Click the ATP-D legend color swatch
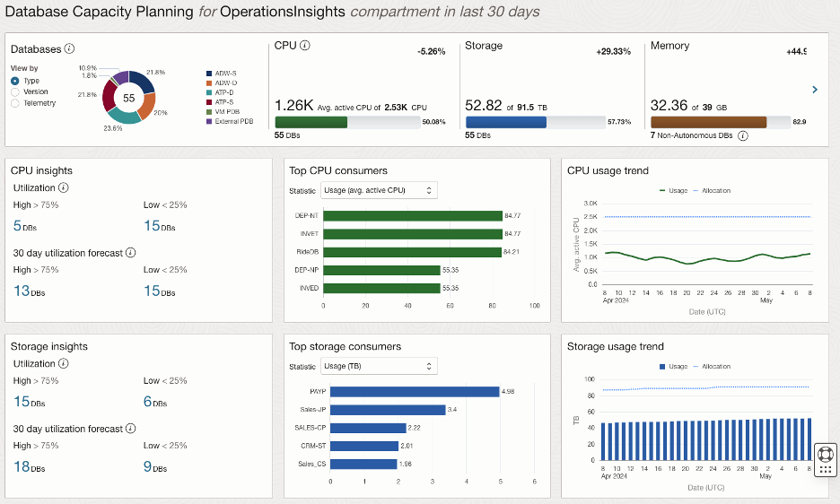840x504 pixels. [209, 92]
